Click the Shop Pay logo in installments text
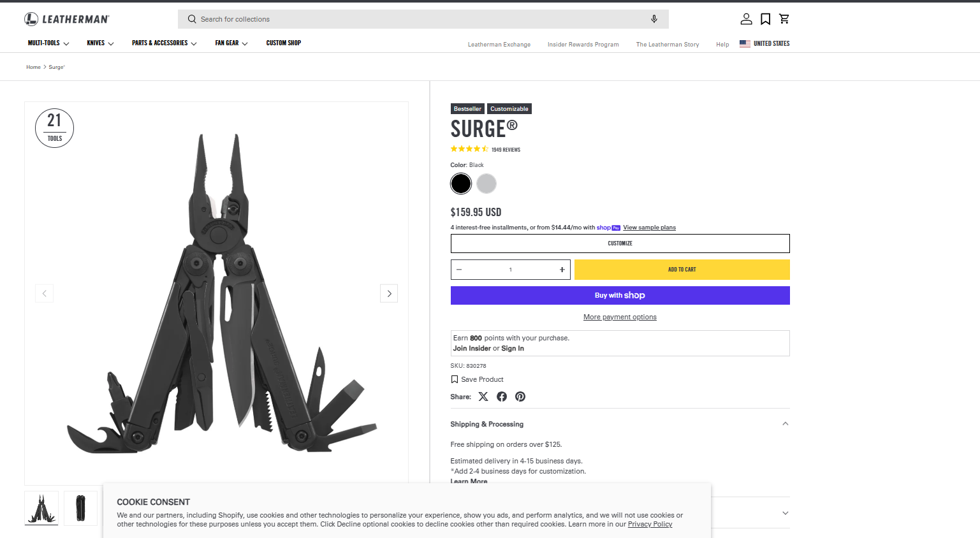Image resolution: width=980 pixels, height=538 pixels. [609, 228]
